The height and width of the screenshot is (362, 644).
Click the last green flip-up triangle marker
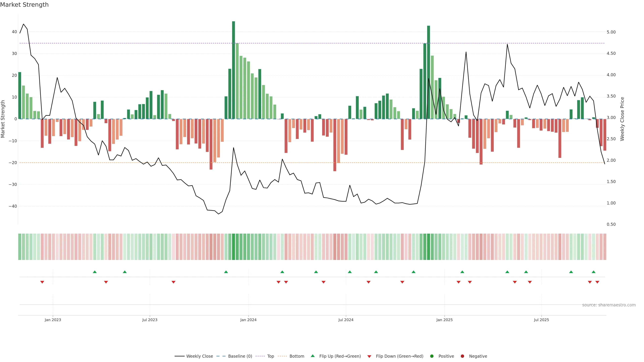pyautogui.click(x=594, y=272)
